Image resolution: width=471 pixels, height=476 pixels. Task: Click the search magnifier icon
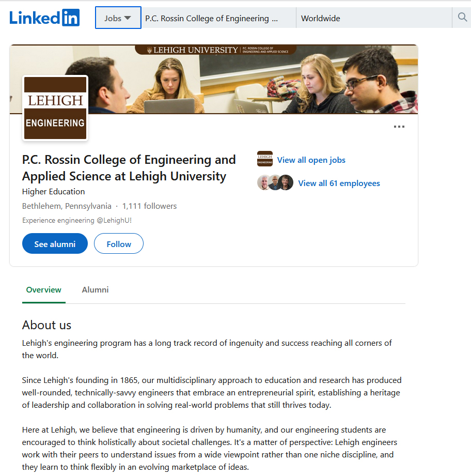[x=462, y=18]
